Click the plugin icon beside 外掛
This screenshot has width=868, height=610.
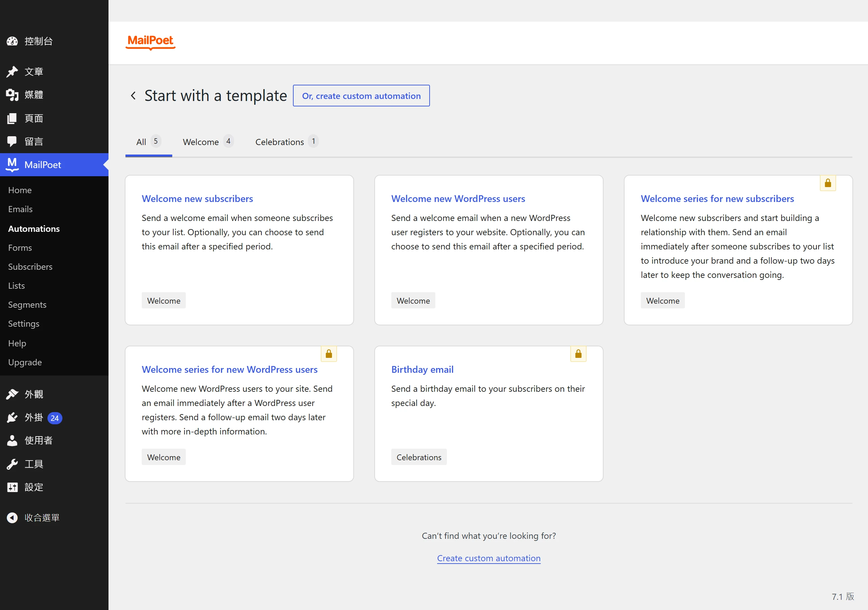pyautogui.click(x=12, y=417)
